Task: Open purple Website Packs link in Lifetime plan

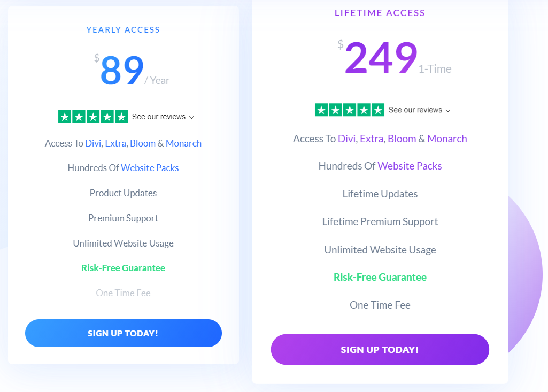Action: (x=410, y=166)
